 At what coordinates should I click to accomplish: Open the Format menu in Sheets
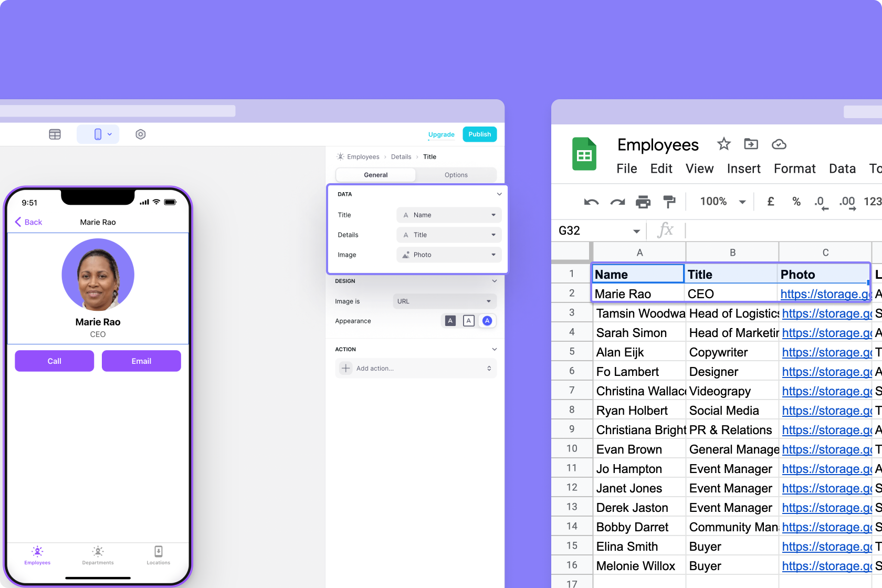click(x=794, y=169)
